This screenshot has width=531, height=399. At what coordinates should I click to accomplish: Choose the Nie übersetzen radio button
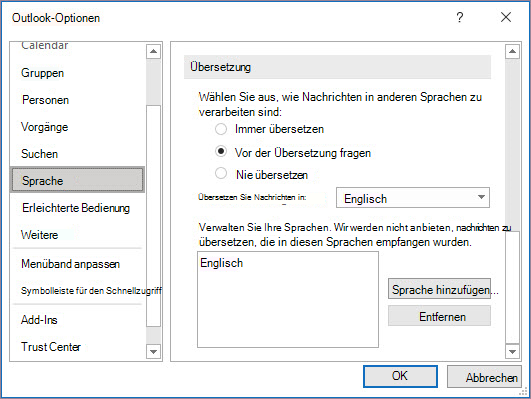[x=221, y=173]
